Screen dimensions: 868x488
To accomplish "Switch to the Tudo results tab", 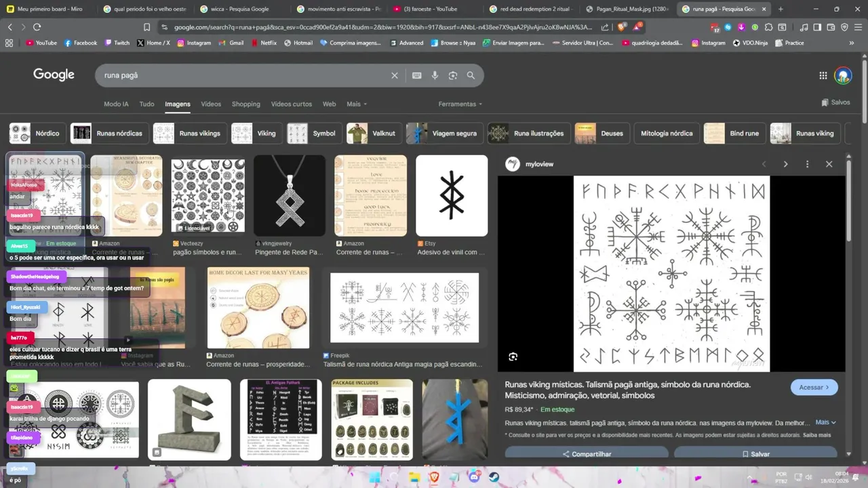I will [146, 104].
